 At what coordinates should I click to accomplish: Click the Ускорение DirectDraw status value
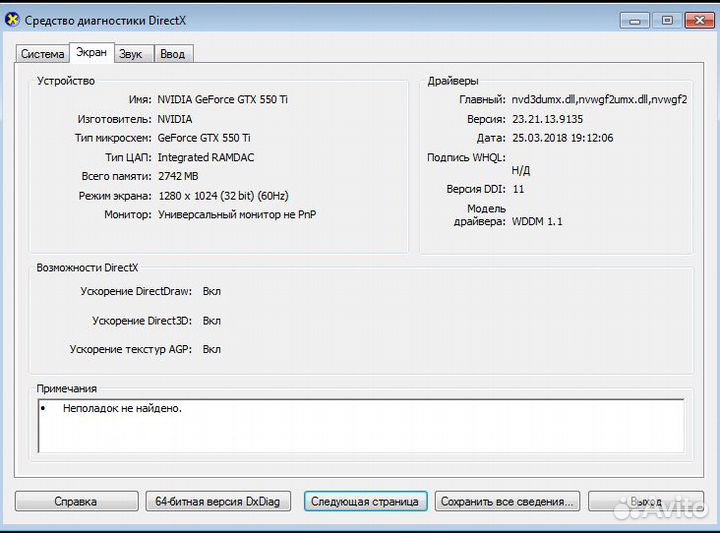(x=211, y=292)
